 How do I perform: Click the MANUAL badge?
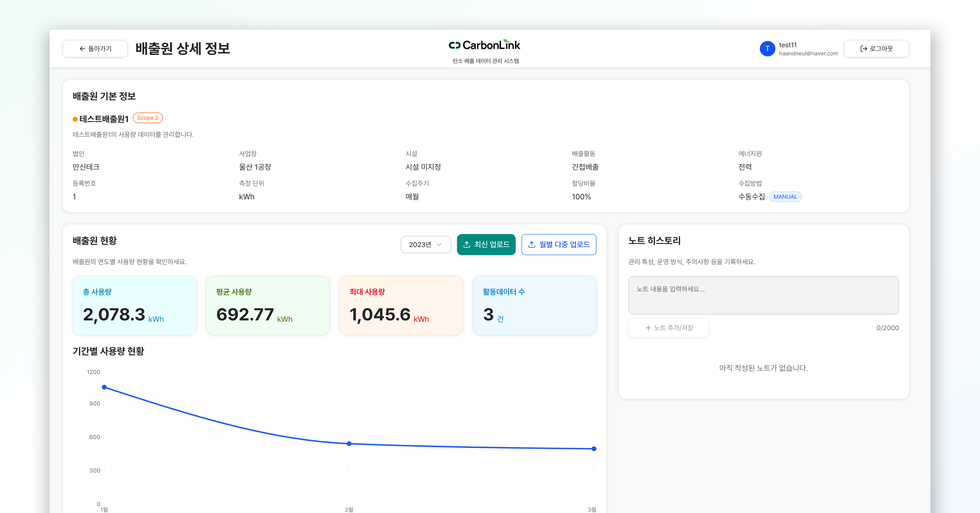tap(785, 197)
